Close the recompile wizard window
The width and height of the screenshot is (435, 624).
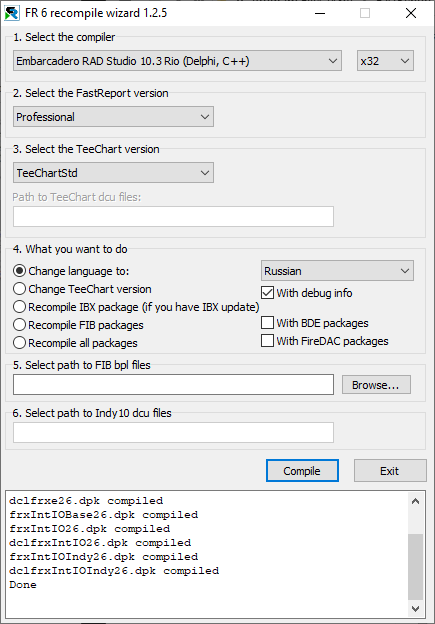[x=411, y=13]
